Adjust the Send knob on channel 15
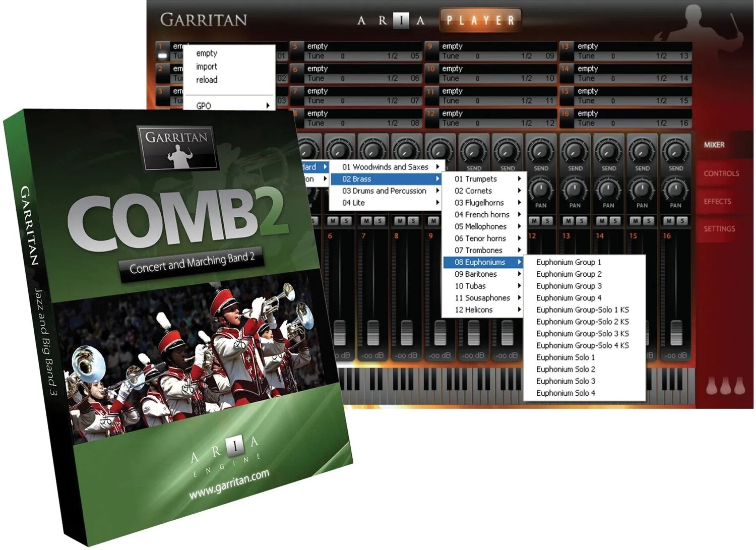The height and width of the screenshot is (550, 756). pyautogui.click(x=642, y=150)
